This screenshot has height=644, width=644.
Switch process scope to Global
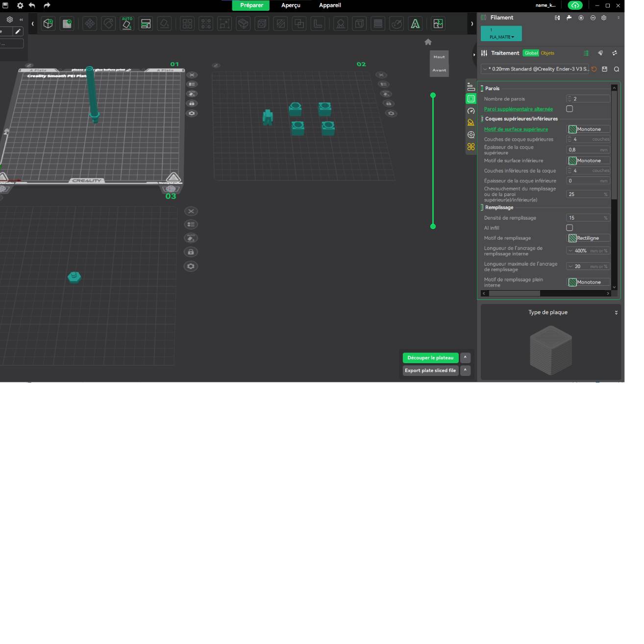coord(531,53)
